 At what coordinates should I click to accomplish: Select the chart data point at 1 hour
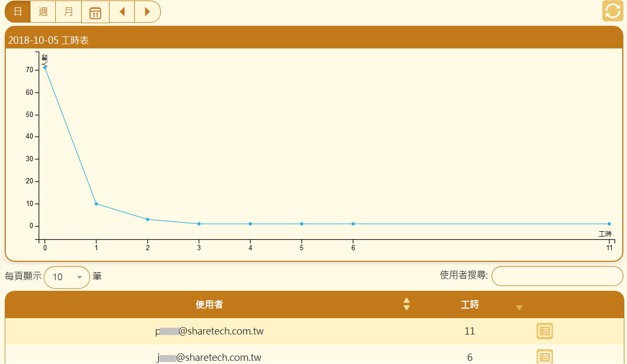pyautogui.click(x=96, y=204)
